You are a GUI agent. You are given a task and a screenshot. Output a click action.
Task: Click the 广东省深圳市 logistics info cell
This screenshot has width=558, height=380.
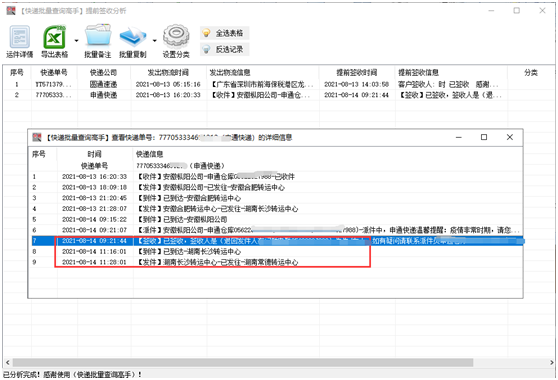click(x=262, y=84)
